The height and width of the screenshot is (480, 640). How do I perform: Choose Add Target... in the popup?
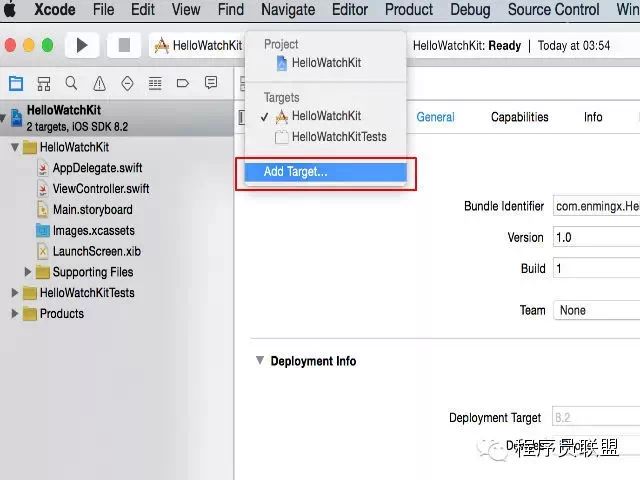(x=325, y=172)
